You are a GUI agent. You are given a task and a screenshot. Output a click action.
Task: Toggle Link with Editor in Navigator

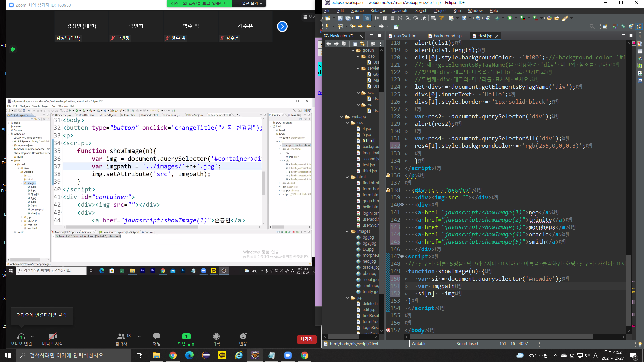[x=362, y=44]
